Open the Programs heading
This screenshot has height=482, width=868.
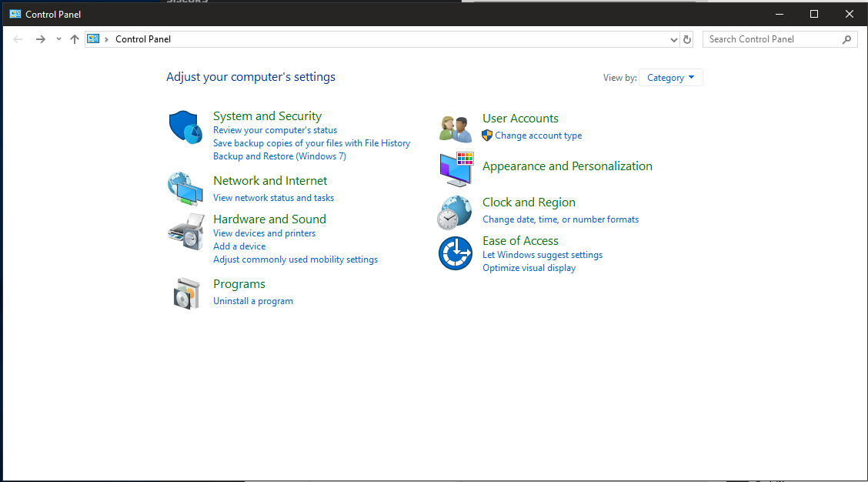[x=239, y=283]
